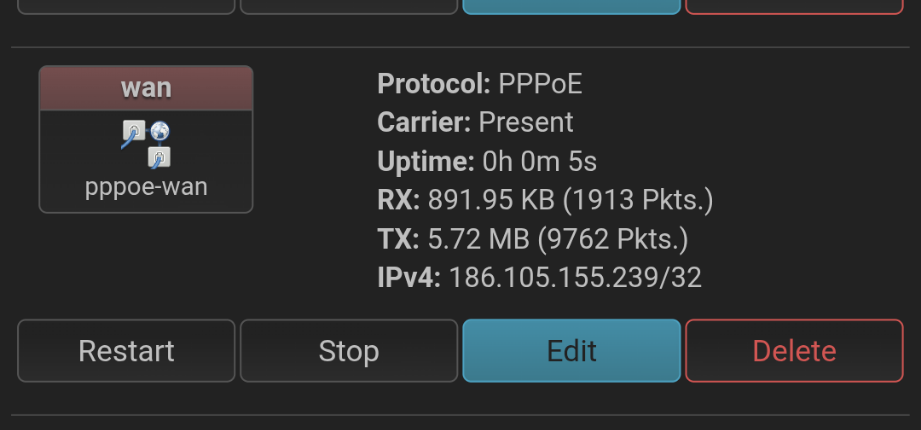This screenshot has height=430, width=921.
Task: Click the lower ethernet port icon below the globe
Action: point(159,157)
